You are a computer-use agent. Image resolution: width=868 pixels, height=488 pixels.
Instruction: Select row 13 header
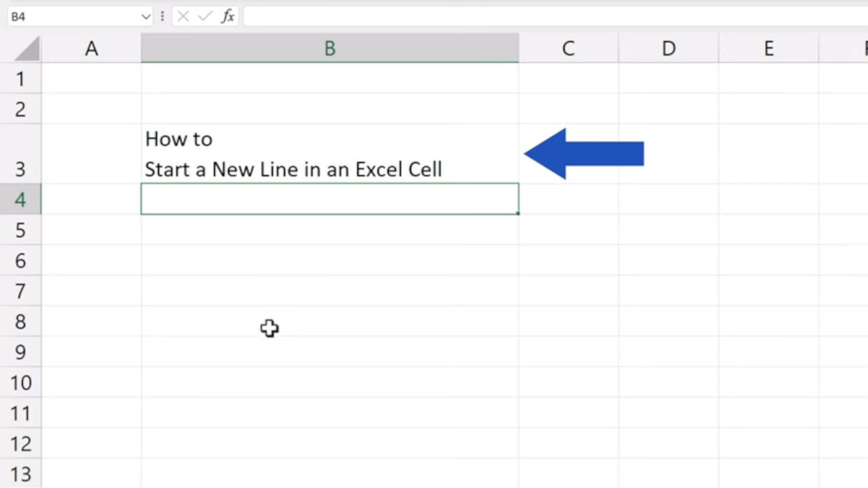tap(20, 474)
